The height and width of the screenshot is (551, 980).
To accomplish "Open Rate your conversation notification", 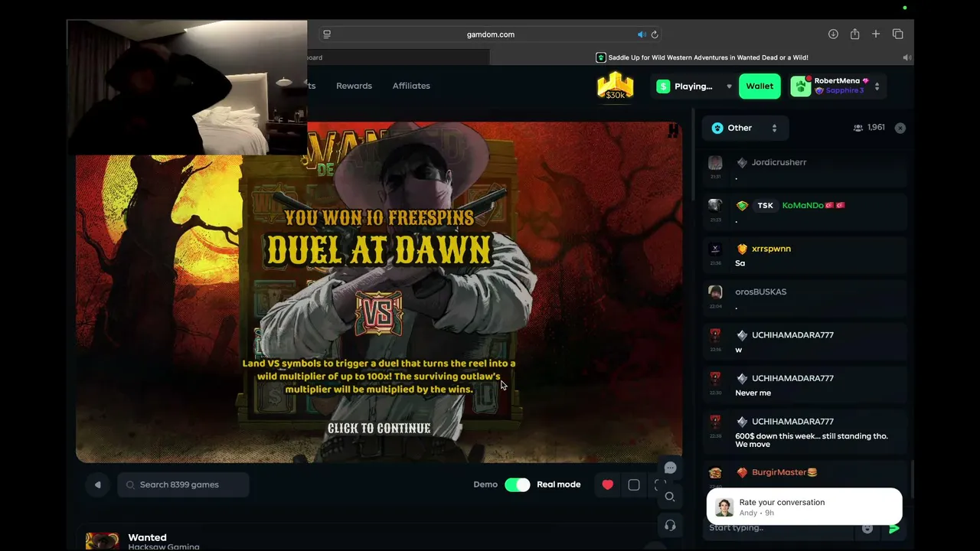I will [x=805, y=507].
